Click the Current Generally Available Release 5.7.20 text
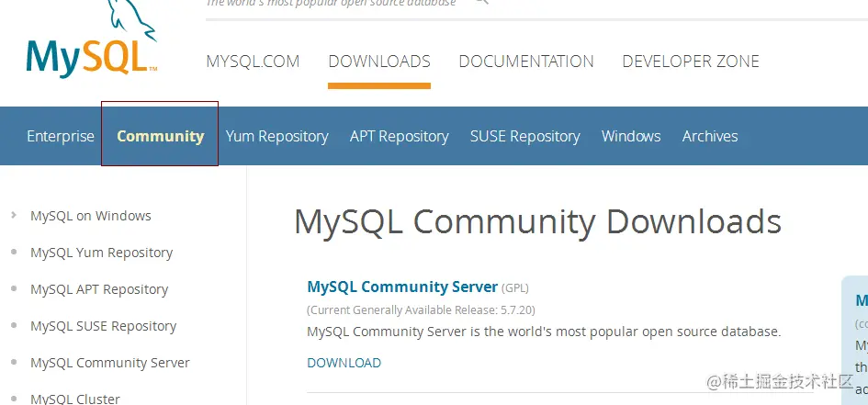This screenshot has width=868, height=405. click(421, 309)
